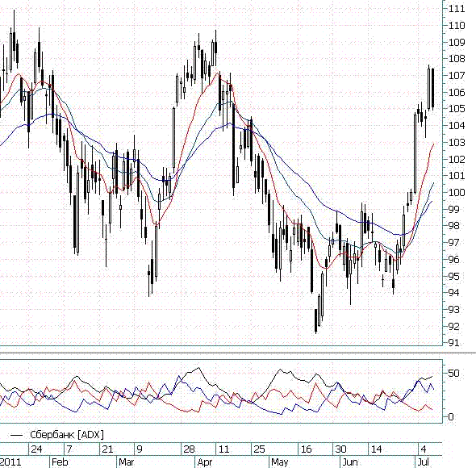Screen dimensions: 476x468
Task: Select the Jun month label on timeline
Action: (350, 462)
